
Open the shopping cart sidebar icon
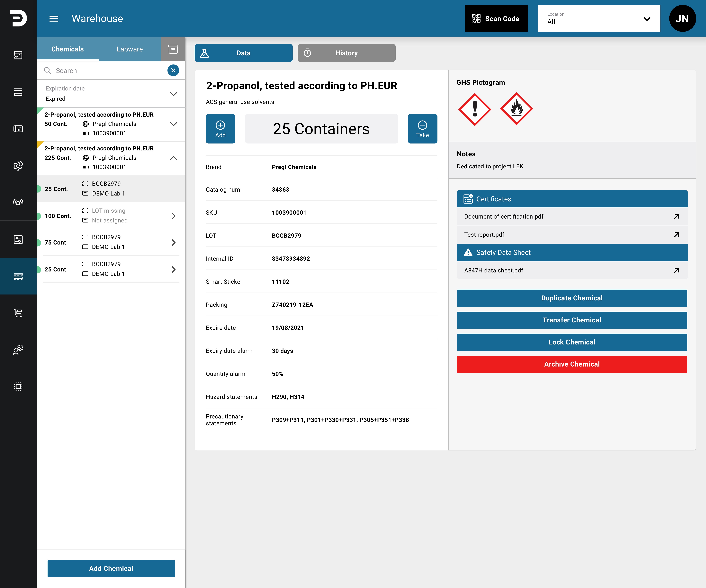click(18, 313)
